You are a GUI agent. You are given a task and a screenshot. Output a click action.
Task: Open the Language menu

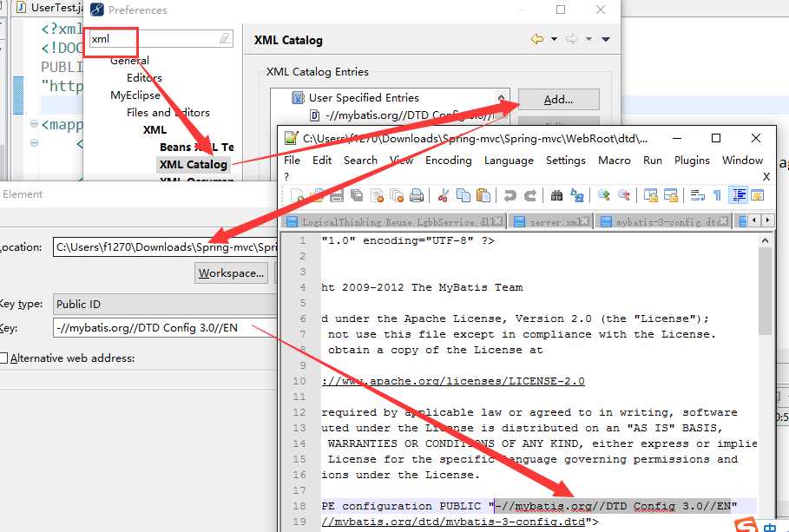point(509,160)
